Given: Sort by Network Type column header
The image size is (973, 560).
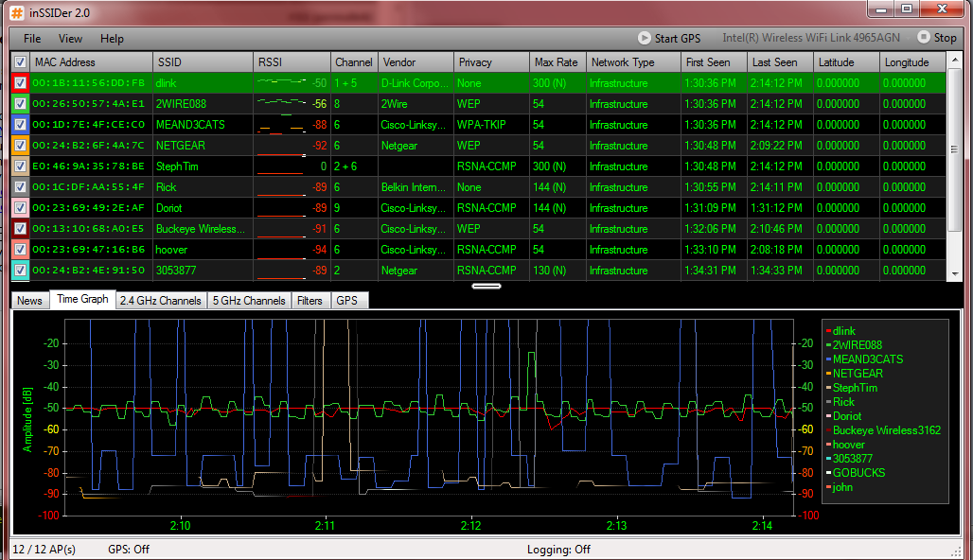Looking at the screenshot, I should 633,62.
